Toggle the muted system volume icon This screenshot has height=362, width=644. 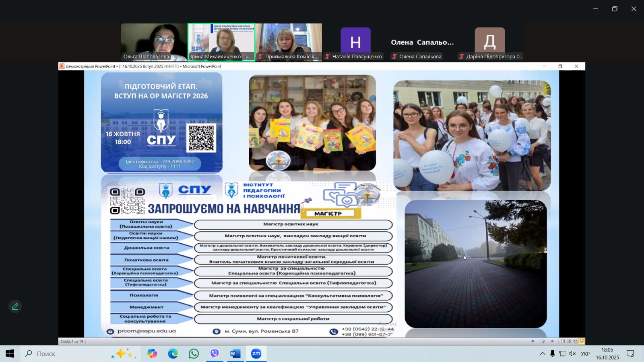[572, 354]
